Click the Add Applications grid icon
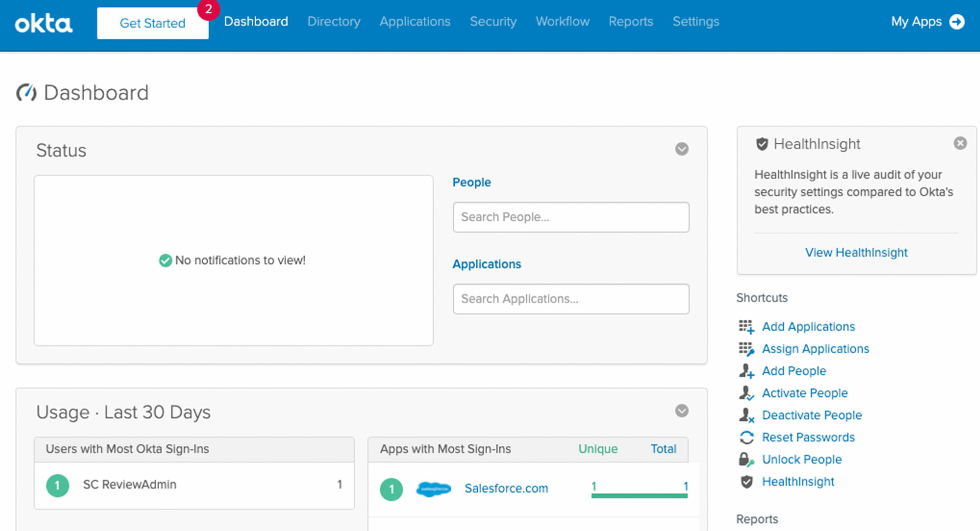 746,327
